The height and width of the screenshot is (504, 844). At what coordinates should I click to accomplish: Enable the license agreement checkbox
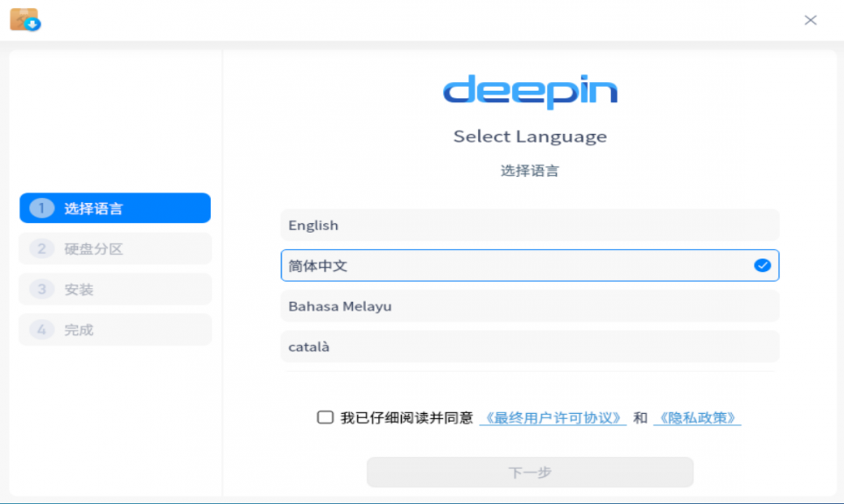(326, 418)
